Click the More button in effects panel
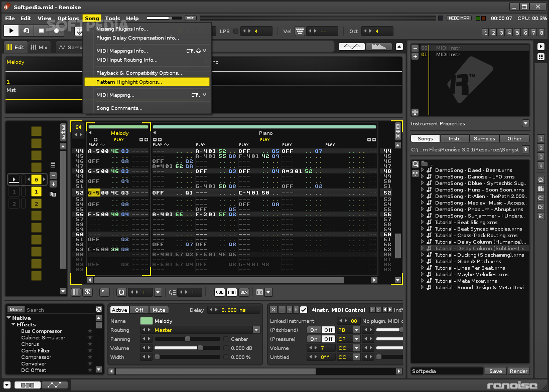The image size is (549, 392). click(16, 309)
